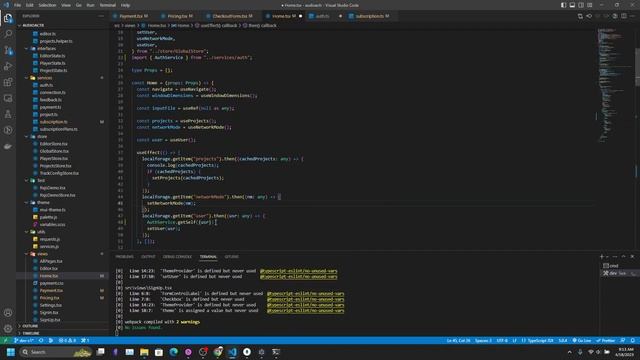This screenshot has height=360, width=640.
Task: Toggle primary side bar layout icon
Action: click(x=563, y=5)
